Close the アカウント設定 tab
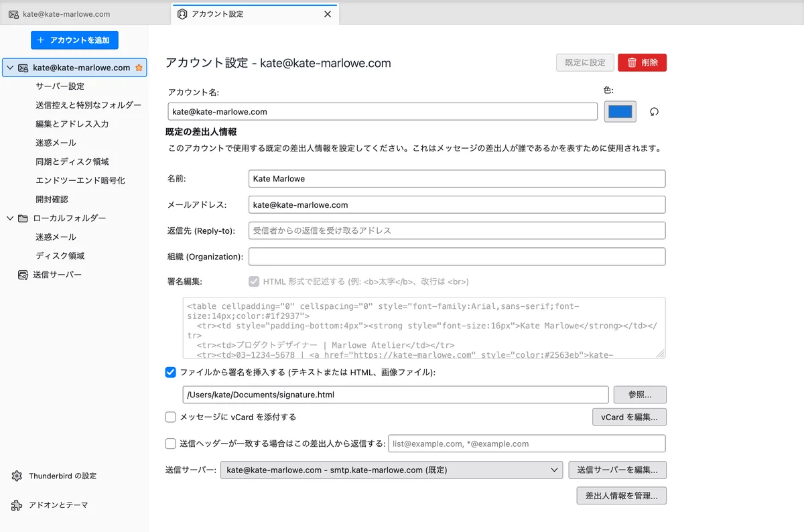 click(x=328, y=14)
